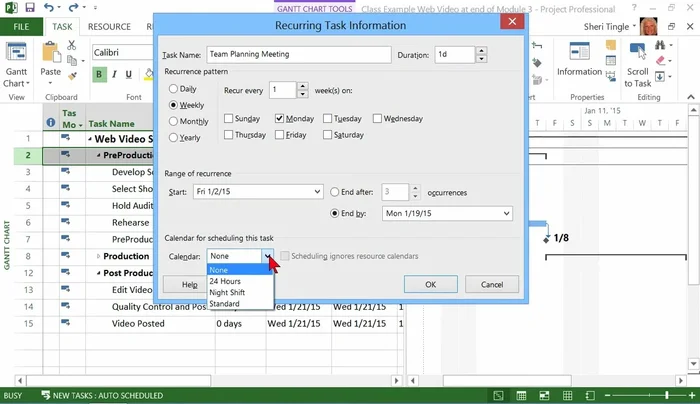The height and width of the screenshot is (404, 700).
Task: Click the Task Usage view status bar icon
Action: point(521,396)
